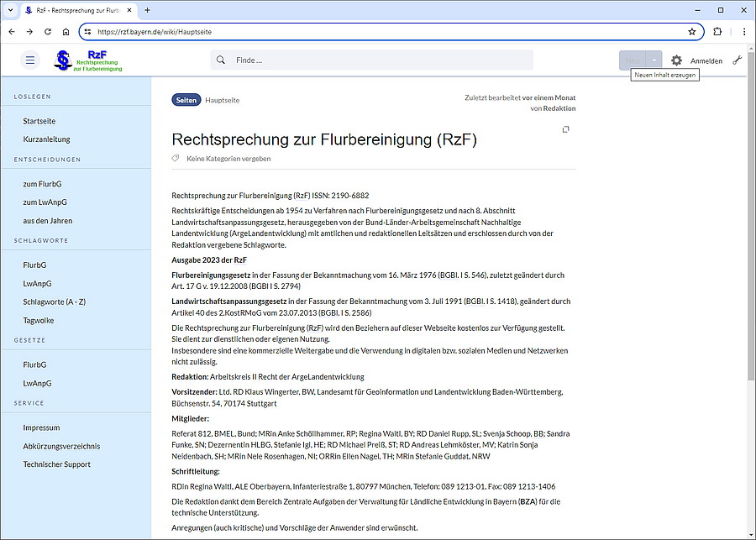Close the RzF browser tab

pos(129,10)
